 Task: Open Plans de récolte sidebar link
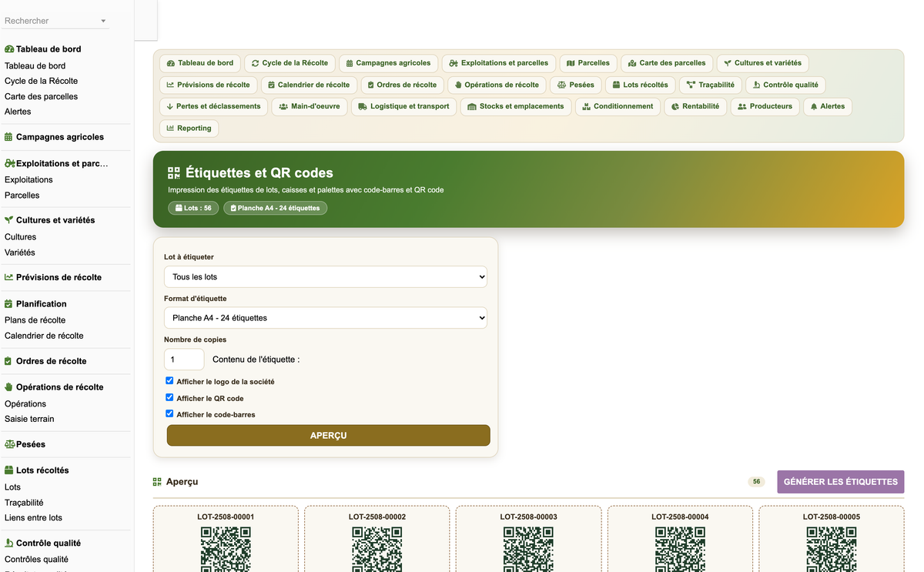point(35,320)
